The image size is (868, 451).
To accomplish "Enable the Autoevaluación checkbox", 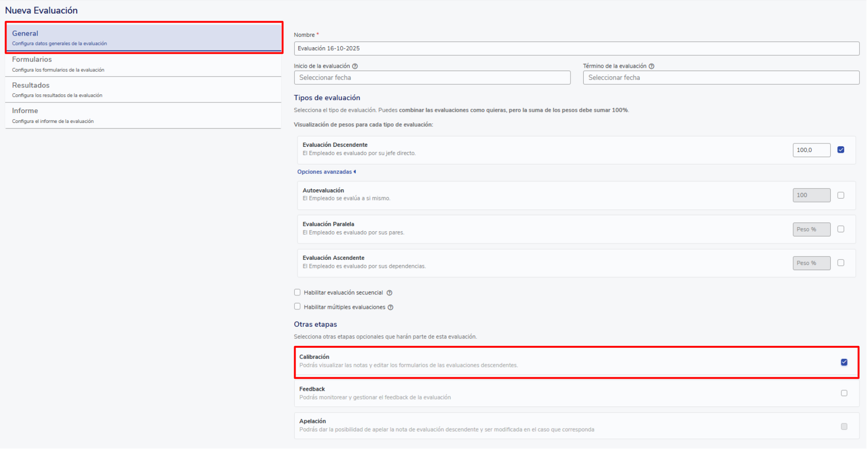I will (841, 195).
